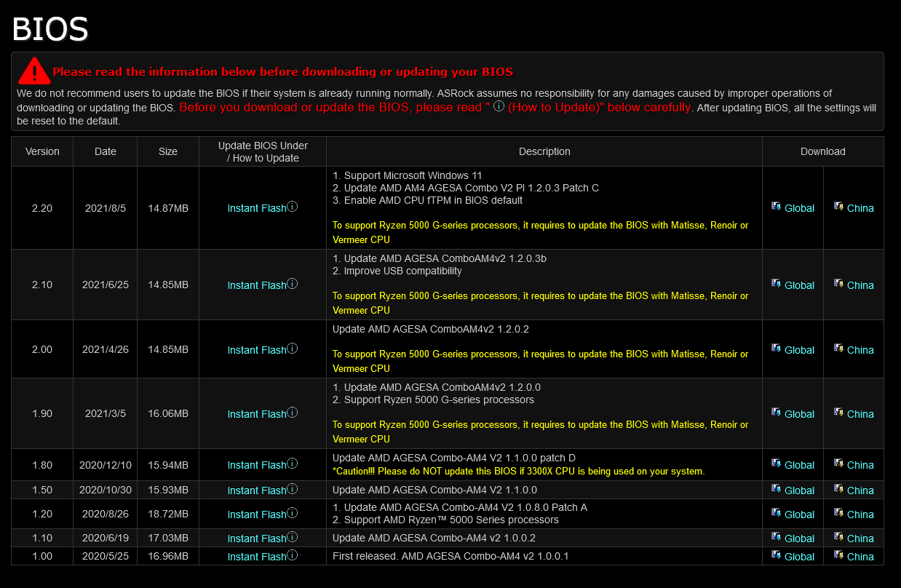Viewport: 901px width, 588px height.
Task: Click the Global download icon for version 2.20
Action: coord(777,207)
